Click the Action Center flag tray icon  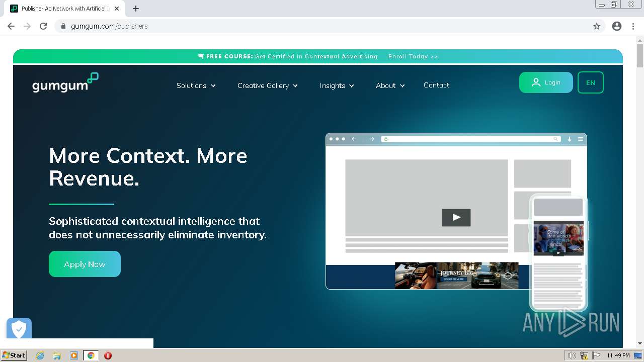point(596,355)
